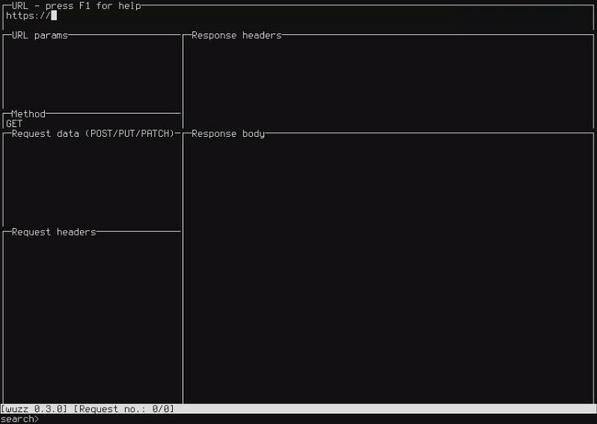Click the "Response headers" title label

click(x=236, y=35)
